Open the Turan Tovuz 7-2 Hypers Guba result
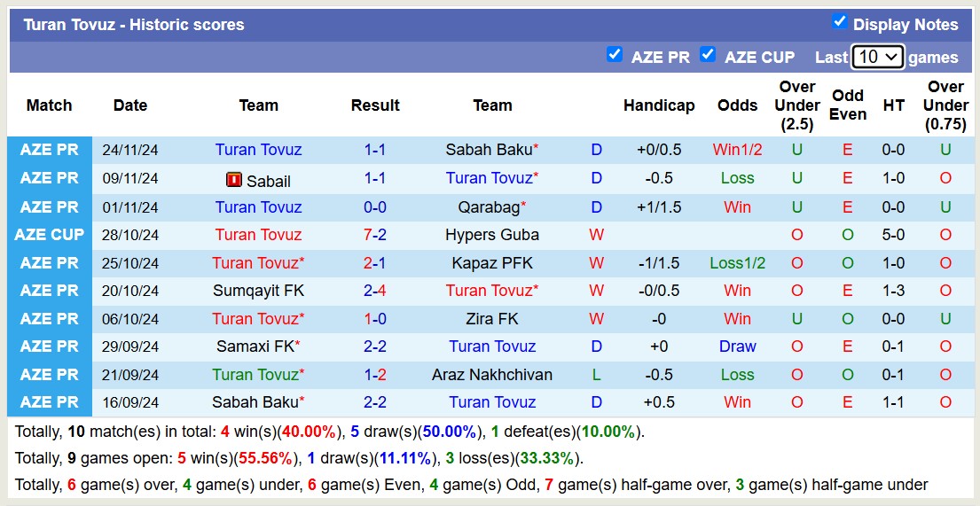Image resolution: width=980 pixels, height=506 pixels. [374, 235]
